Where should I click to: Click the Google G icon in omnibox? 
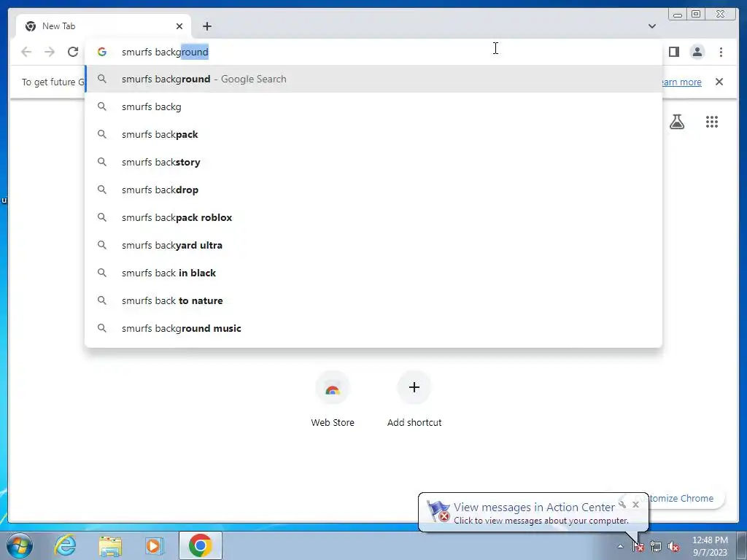pos(102,52)
